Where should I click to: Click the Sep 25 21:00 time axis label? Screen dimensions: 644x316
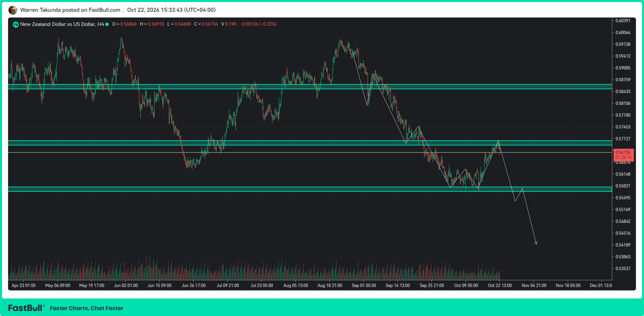(432, 285)
